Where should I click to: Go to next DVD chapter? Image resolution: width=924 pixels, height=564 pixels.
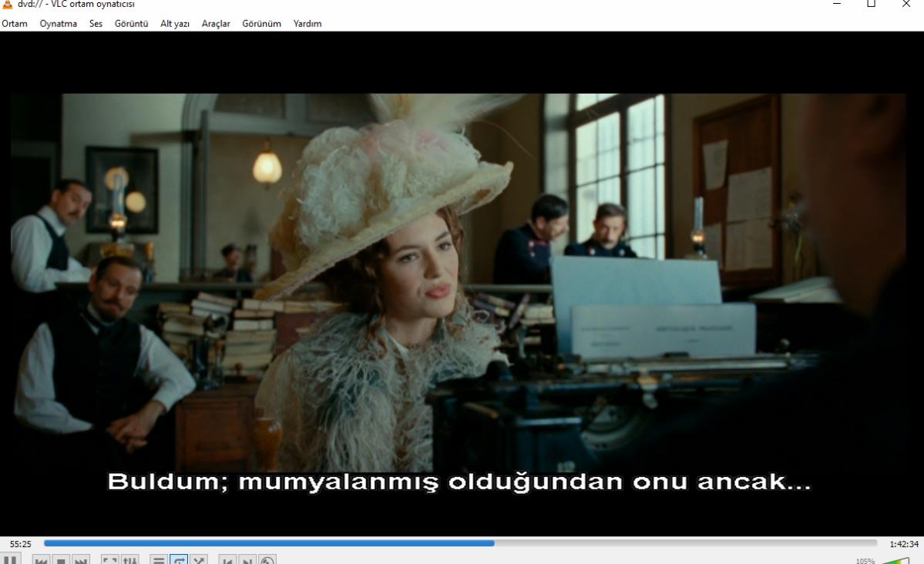tap(247, 560)
